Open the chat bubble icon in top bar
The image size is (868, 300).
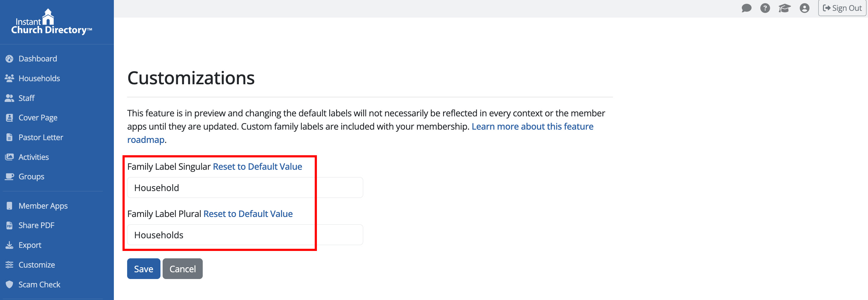[x=746, y=8]
